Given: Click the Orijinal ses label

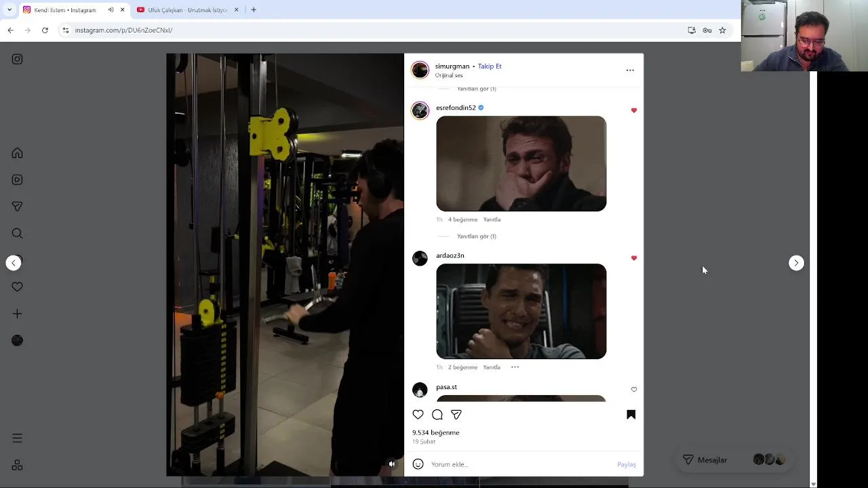Looking at the screenshot, I should point(449,75).
